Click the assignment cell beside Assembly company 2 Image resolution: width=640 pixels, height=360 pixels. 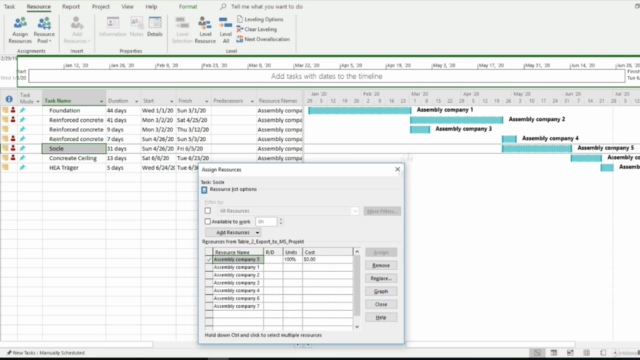[x=209, y=275]
